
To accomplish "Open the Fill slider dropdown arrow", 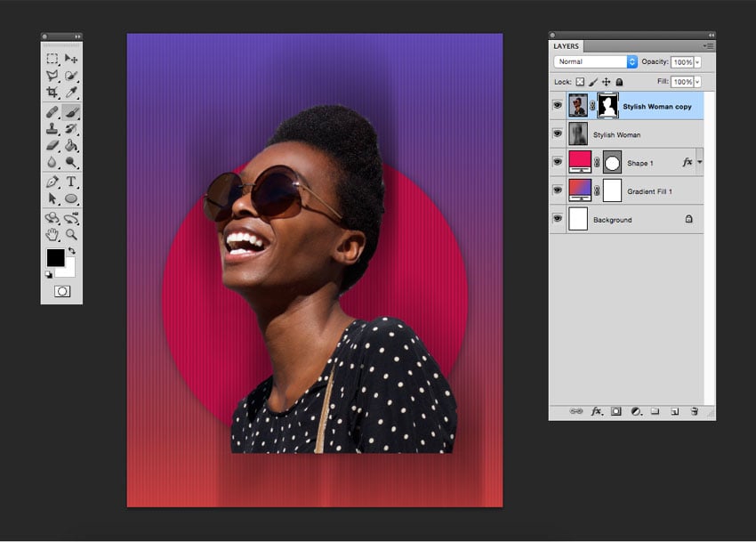I will (x=697, y=82).
